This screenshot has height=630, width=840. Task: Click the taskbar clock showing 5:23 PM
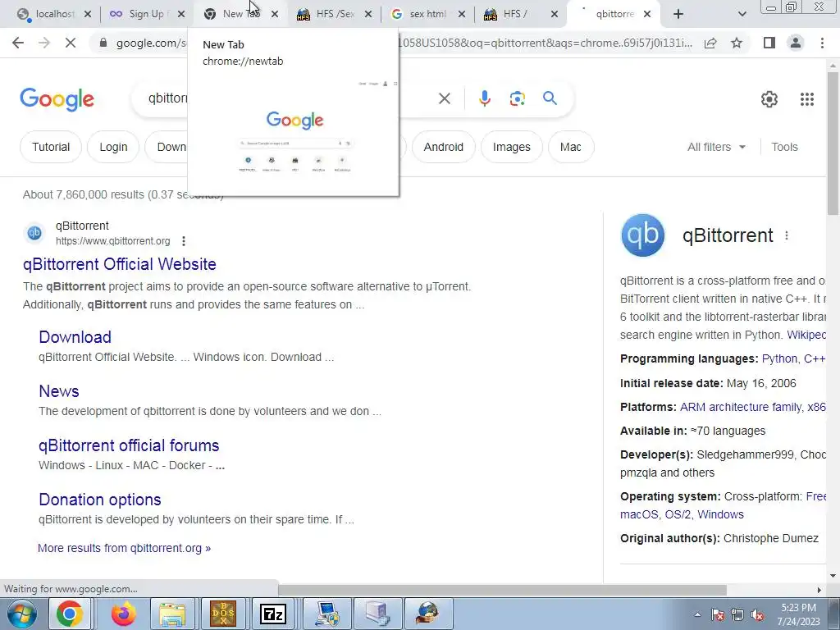coord(798,614)
